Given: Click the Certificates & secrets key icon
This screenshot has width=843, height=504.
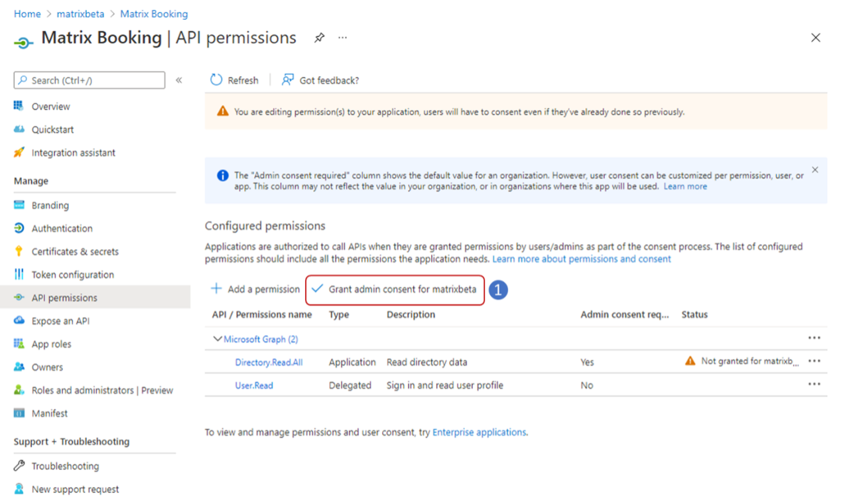Looking at the screenshot, I should point(19,251).
